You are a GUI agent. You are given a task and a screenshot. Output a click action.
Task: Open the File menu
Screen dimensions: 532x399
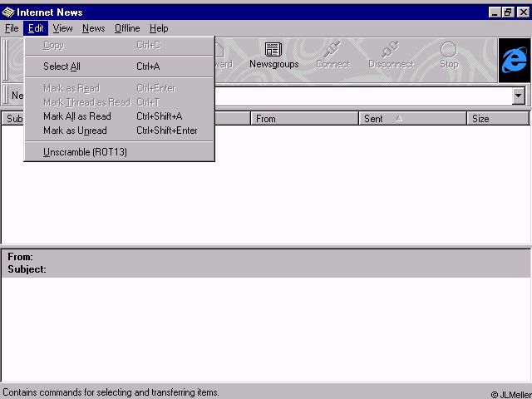point(12,28)
